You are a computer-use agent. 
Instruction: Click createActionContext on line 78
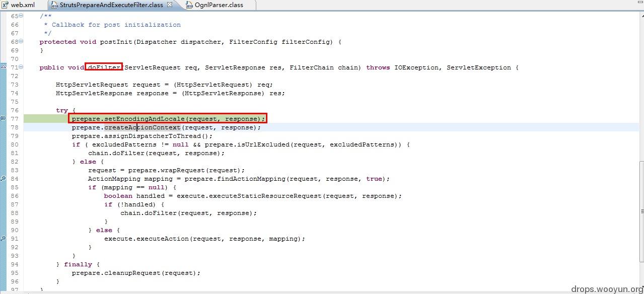(x=142, y=127)
